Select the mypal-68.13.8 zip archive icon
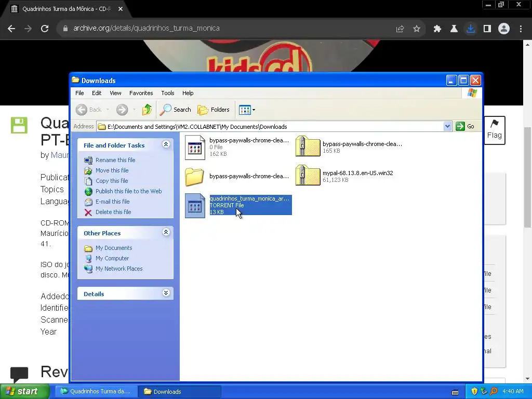 click(308, 175)
